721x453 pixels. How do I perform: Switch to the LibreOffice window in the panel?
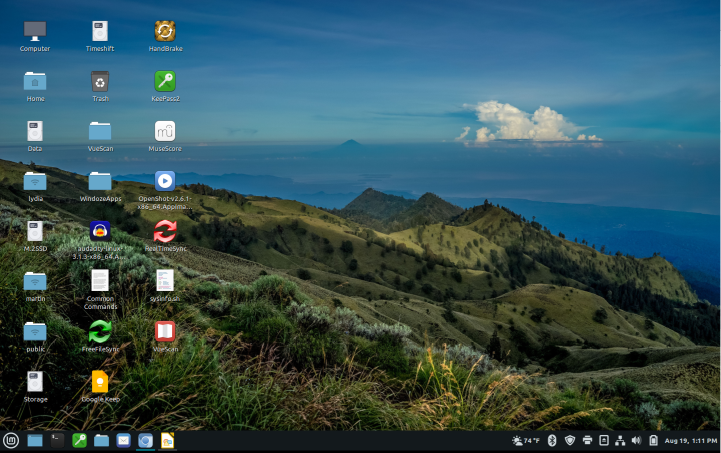pyautogui.click(x=167, y=441)
